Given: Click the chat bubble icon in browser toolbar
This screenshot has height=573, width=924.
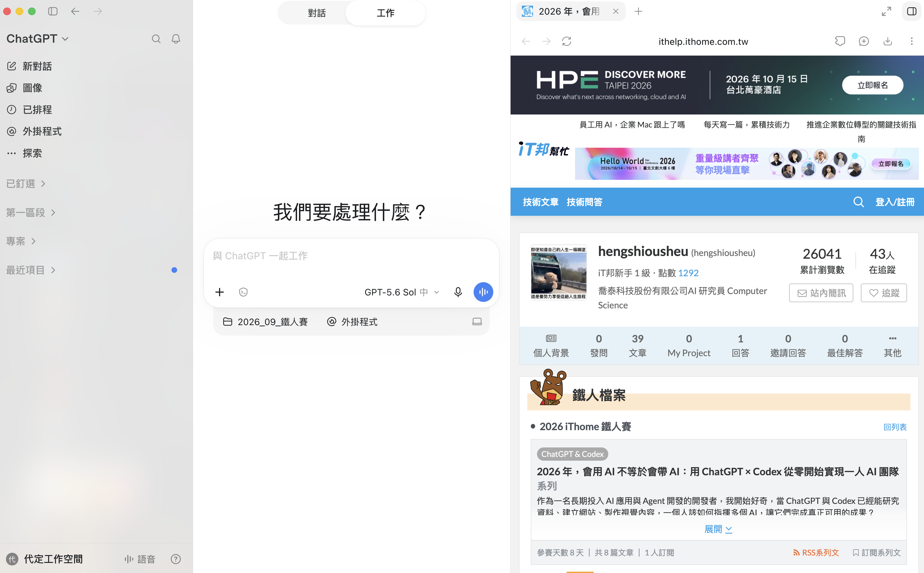Looking at the screenshot, I should [x=840, y=41].
